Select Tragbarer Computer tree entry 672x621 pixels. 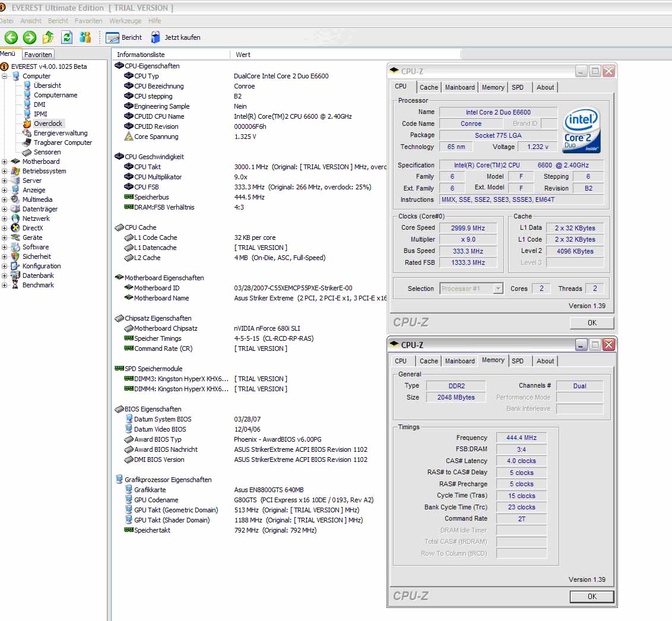[x=62, y=142]
